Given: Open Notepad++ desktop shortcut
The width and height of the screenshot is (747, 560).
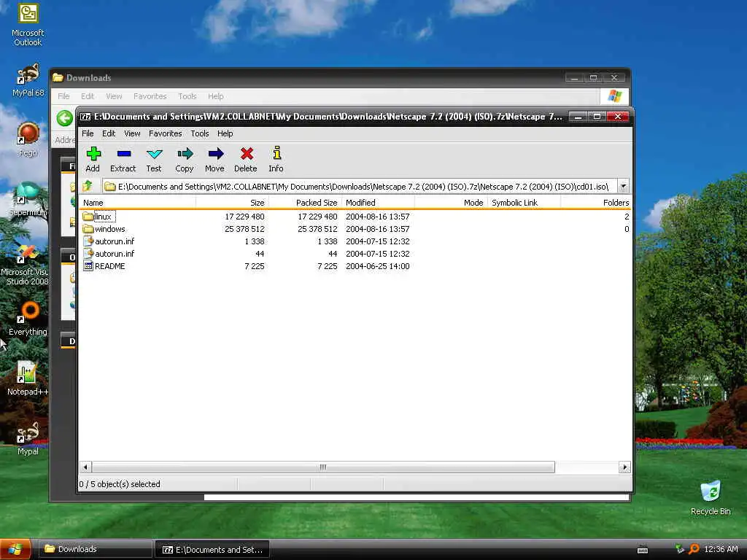Looking at the screenshot, I should tap(28, 379).
